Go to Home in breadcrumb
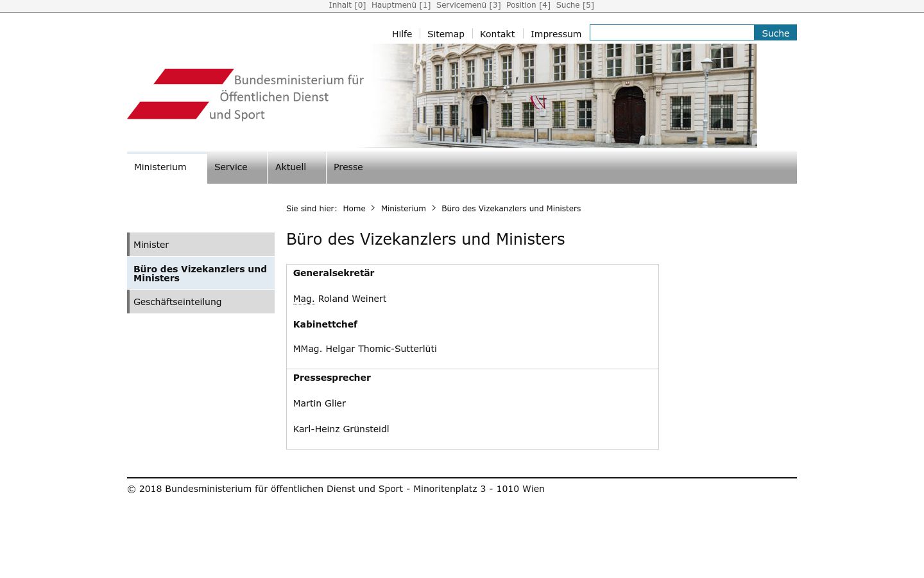The image size is (924, 578). pos(354,209)
